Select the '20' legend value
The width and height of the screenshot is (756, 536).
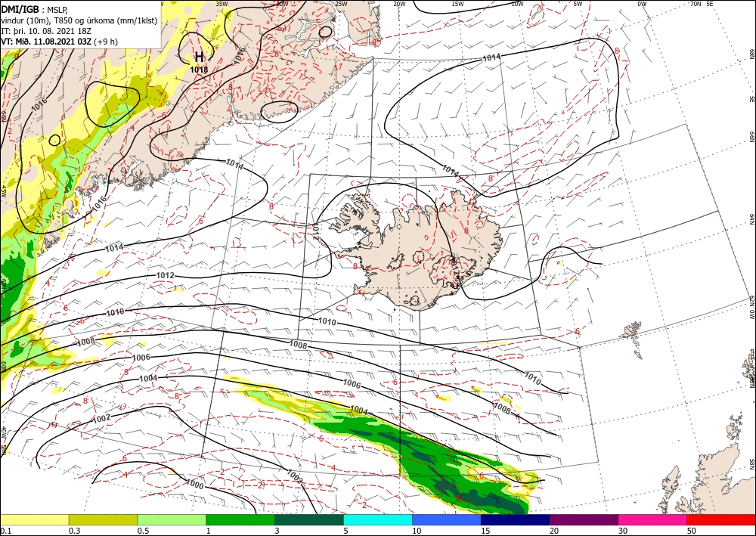[x=554, y=531]
